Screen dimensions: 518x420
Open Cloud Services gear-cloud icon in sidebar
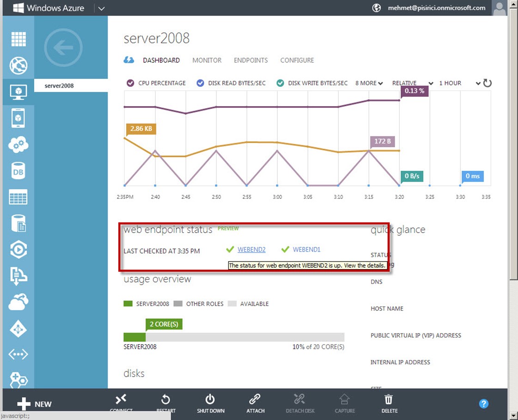[18, 144]
